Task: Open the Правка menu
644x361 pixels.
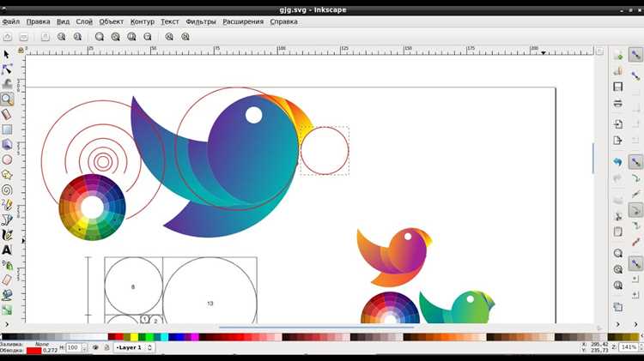Action: 38,21
